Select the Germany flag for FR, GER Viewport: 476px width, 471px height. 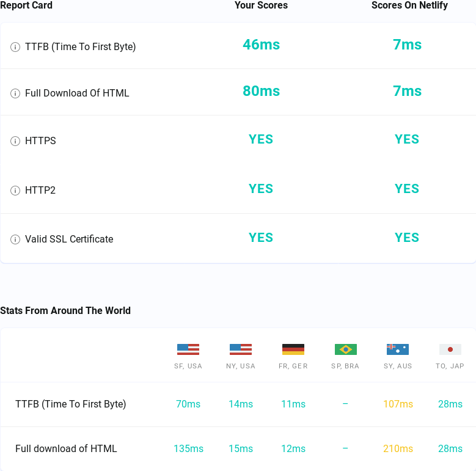coord(293,349)
